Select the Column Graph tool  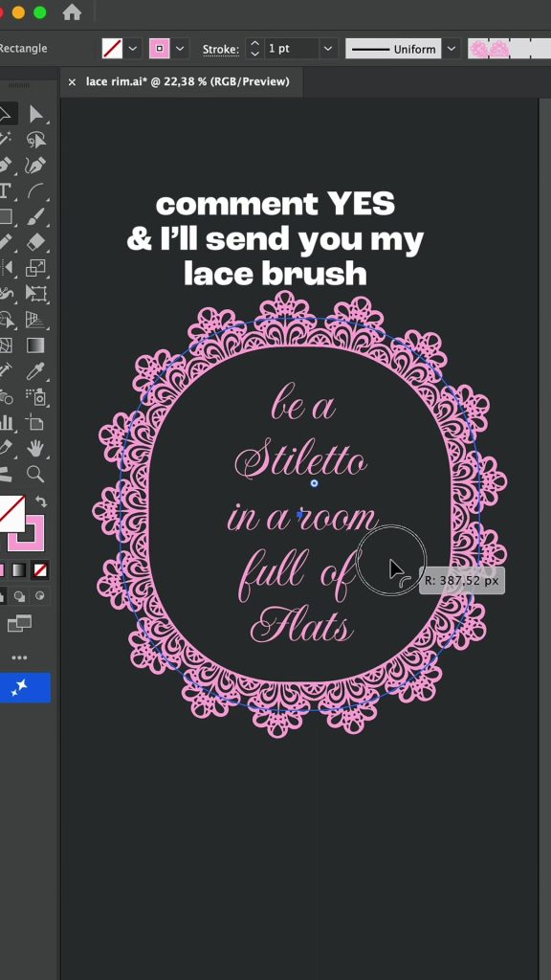[x=7, y=422]
